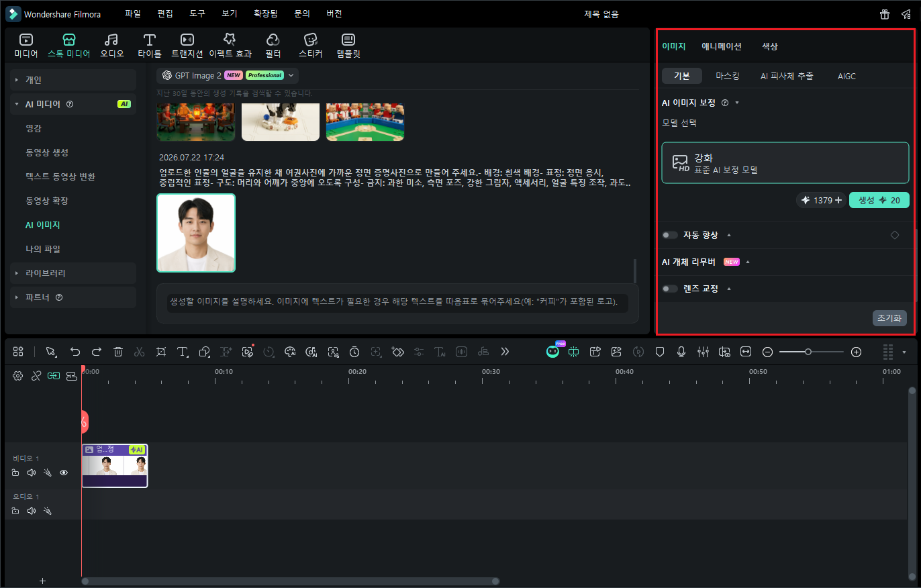921x588 pixels.
Task: Click the gift icon in title bar
Action: (885, 14)
